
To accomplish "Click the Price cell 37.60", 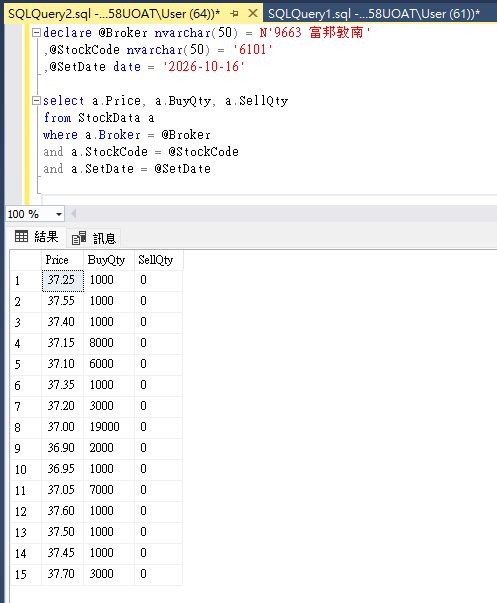I will [x=62, y=511].
